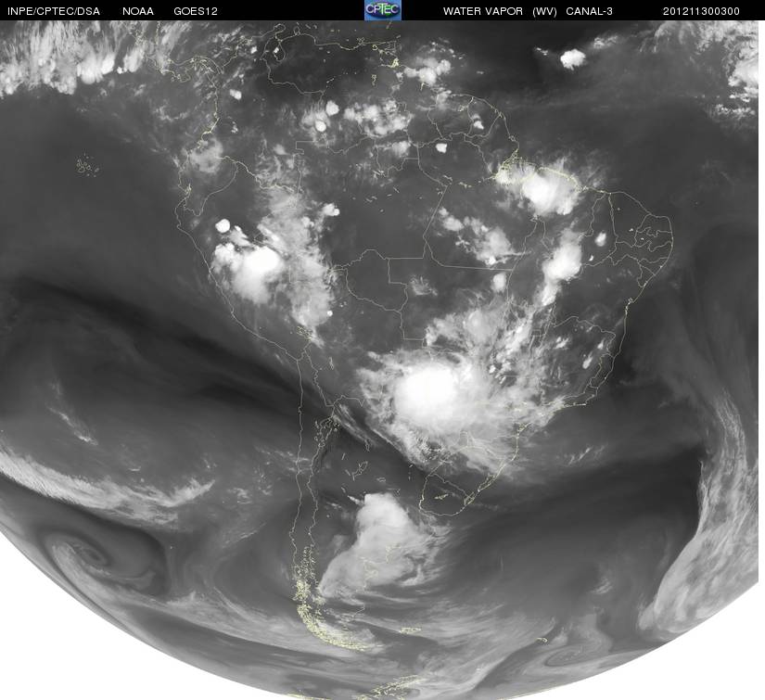The height and width of the screenshot is (700, 765).
Task: Click the 201211300300 timestamp
Action: [x=701, y=11]
